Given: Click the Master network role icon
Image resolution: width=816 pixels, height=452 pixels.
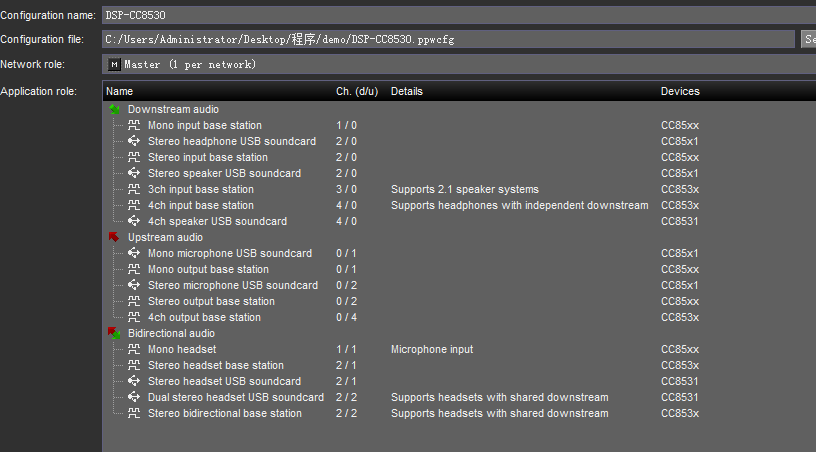Looking at the screenshot, I should coord(114,64).
